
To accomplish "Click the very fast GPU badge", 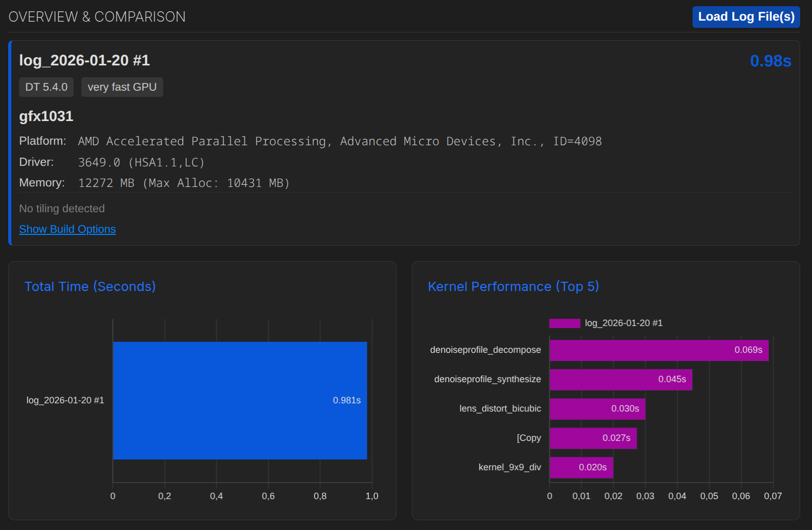I will (122, 87).
